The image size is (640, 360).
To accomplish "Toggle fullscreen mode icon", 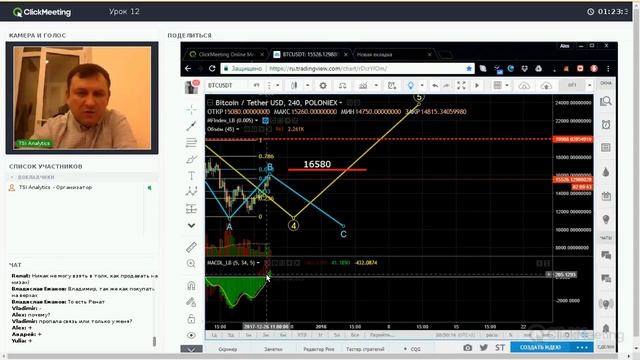I will coord(461,85).
